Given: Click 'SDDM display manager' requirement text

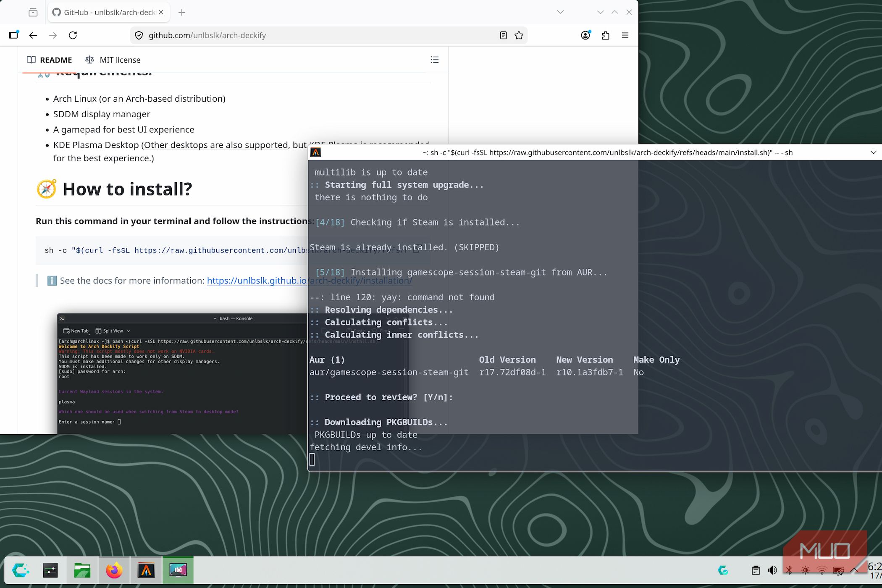Looking at the screenshot, I should [102, 114].
